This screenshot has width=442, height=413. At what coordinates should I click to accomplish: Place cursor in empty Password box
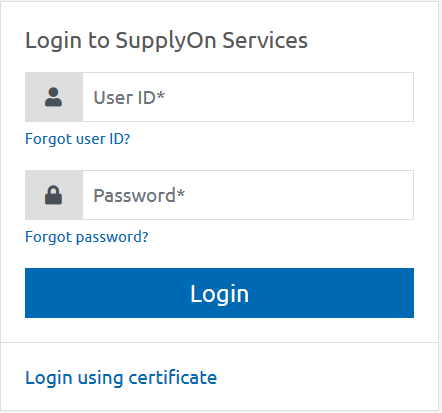[248, 195]
